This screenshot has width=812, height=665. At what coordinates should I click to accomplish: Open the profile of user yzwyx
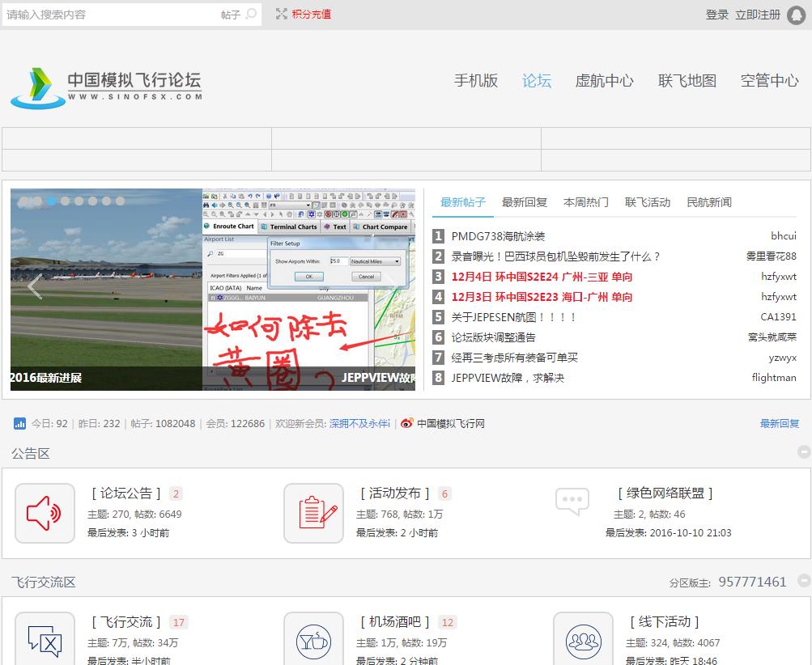coord(783,358)
